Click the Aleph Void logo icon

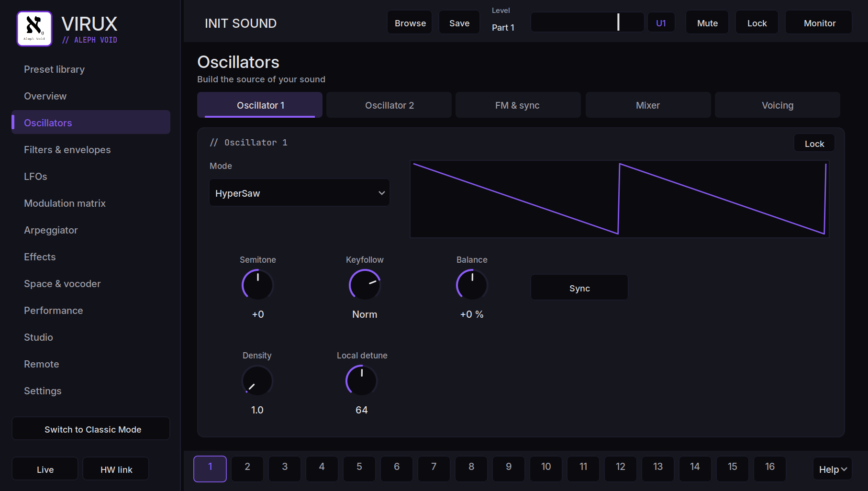pyautogui.click(x=34, y=29)
